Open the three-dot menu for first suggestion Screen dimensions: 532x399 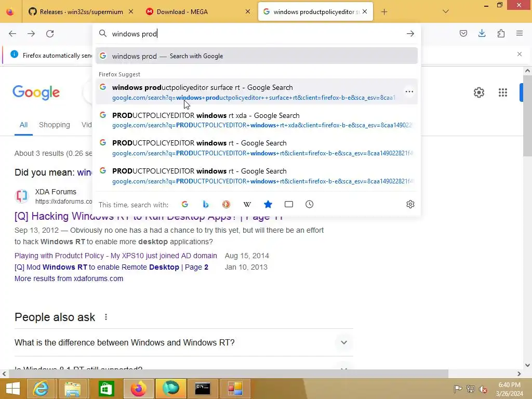409,91
